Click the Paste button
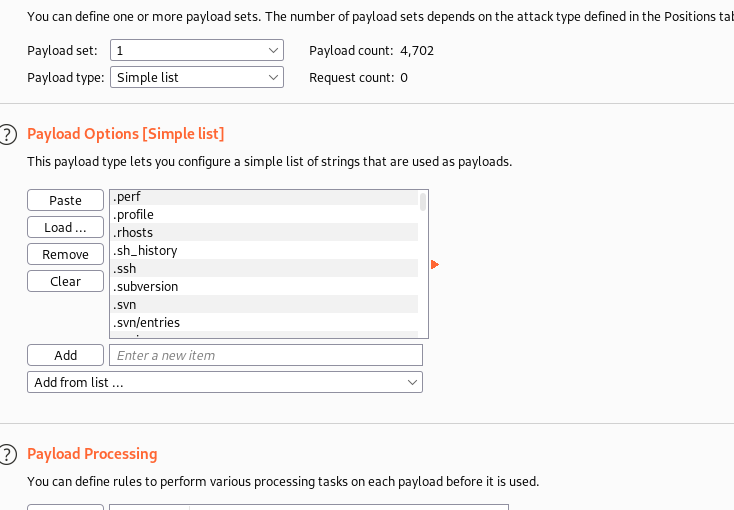734x510 pixels. 65,200
